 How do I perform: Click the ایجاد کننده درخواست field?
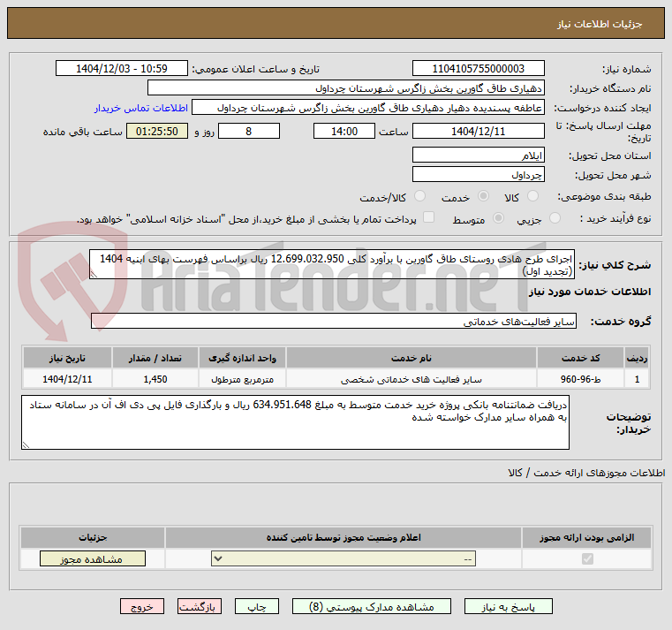(368, 107)
